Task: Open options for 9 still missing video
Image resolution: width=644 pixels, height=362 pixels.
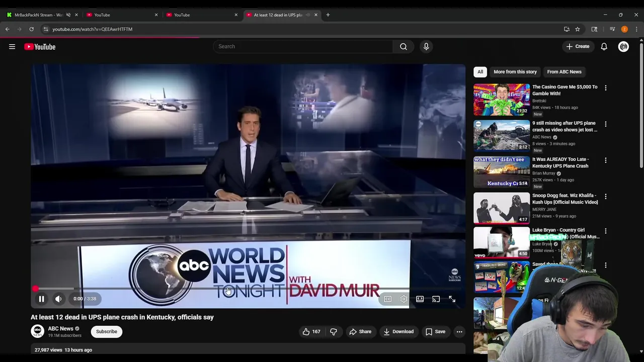Action: [x=606, y=124]
